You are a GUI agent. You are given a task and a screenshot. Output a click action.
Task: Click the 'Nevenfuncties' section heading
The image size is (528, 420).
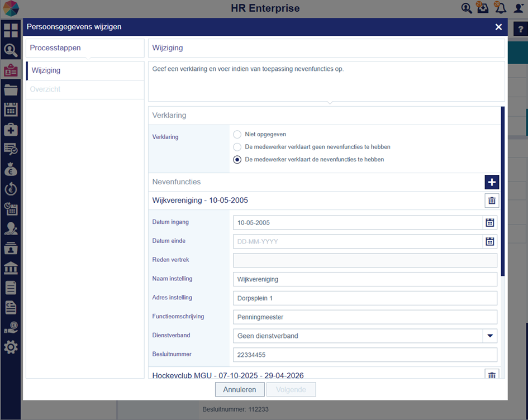177,182
